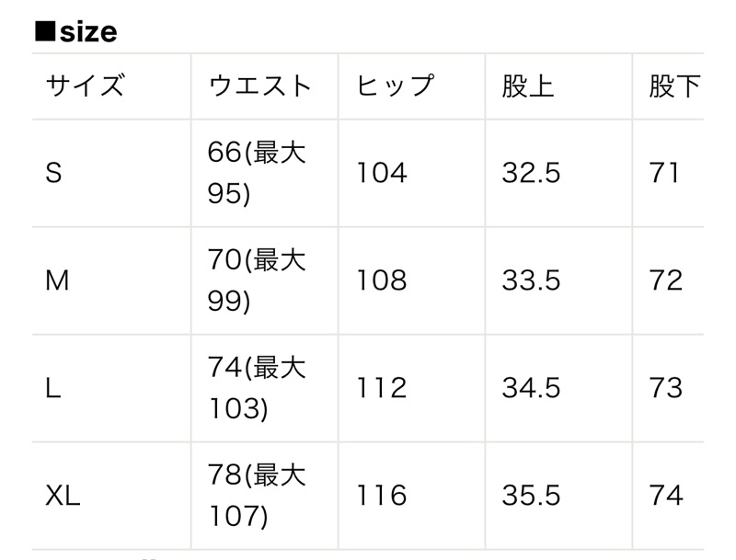Viewport: 736px width, 560px height.
Task: Select rise value 33.5
Action: [531, 280]
